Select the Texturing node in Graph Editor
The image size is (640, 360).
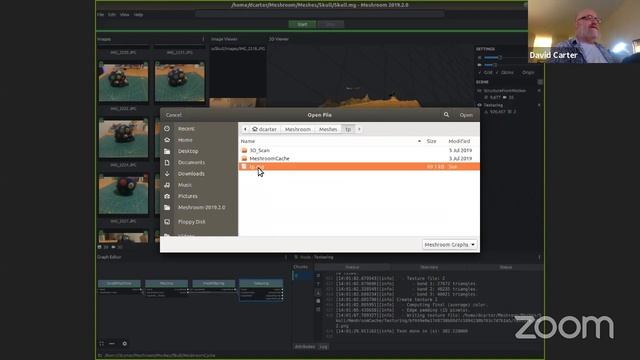click(261, 291)
